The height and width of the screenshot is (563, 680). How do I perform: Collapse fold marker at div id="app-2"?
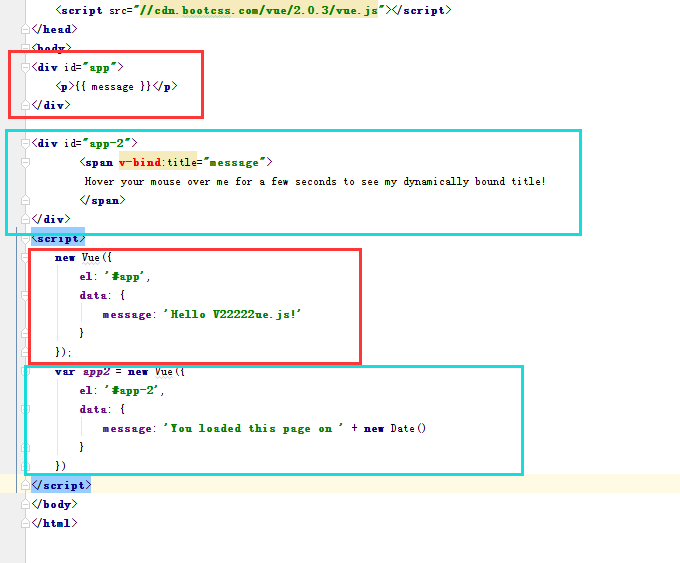pos(25,143)
